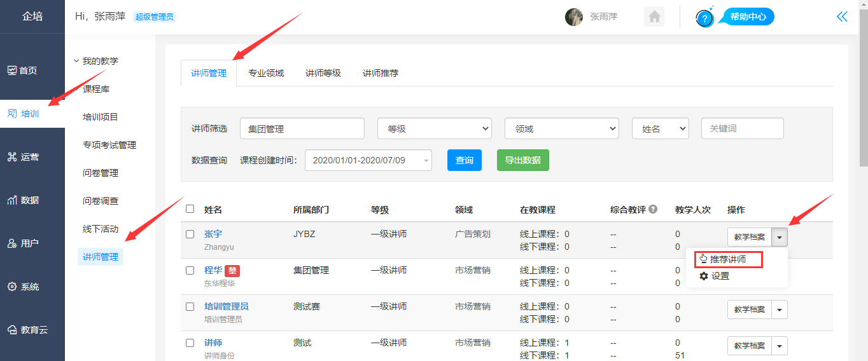This screenshot has width=868, height=361.
Task: Open 课程库 in the submenu
Action: (96, 89)
